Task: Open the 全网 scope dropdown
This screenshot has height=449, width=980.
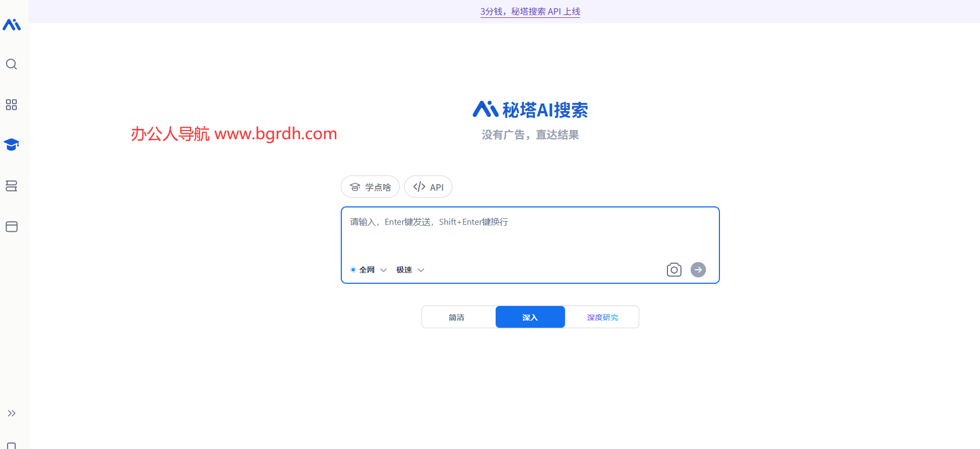Action: click(368, 270)
